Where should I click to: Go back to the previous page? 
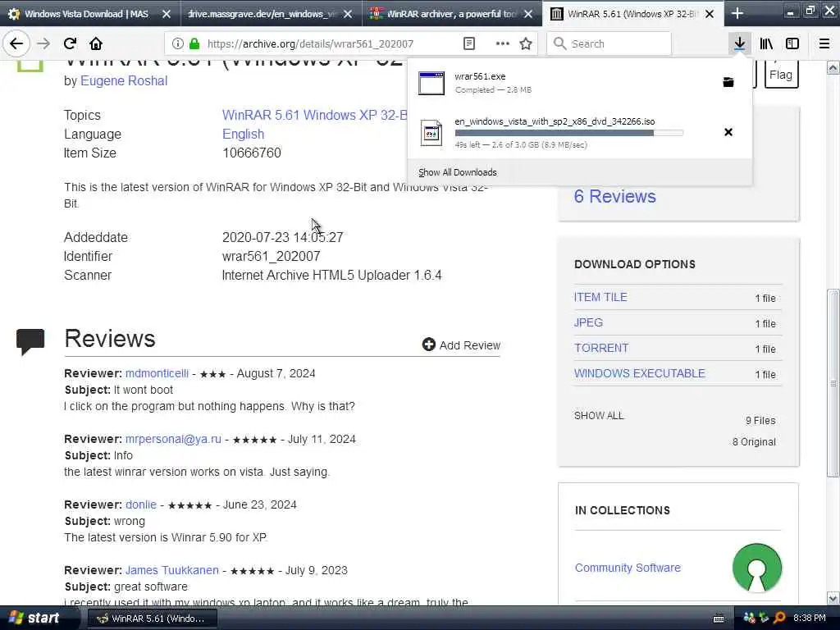point(16,43)
